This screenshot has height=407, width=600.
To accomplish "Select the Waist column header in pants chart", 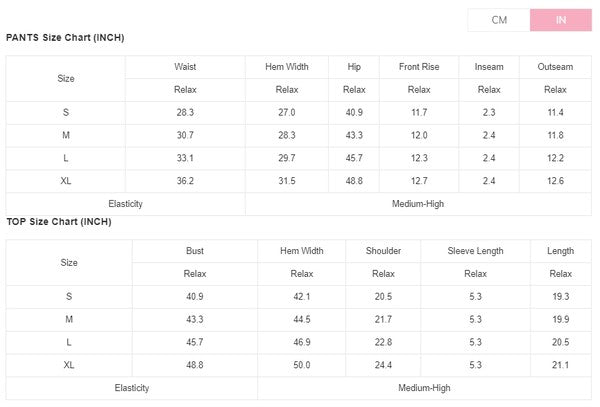I will pyautogui.click(x=184, y=67).
